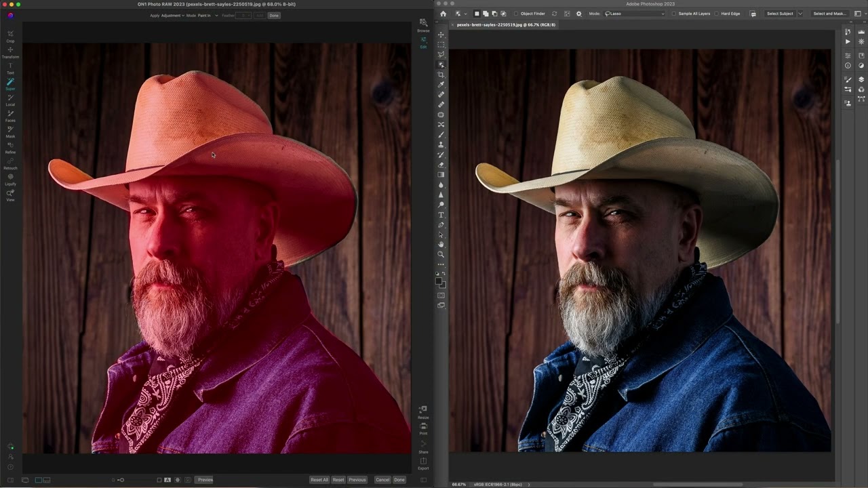Close the Photoshop document tab
The image size is (868, 488).
(x=453, y=24)
